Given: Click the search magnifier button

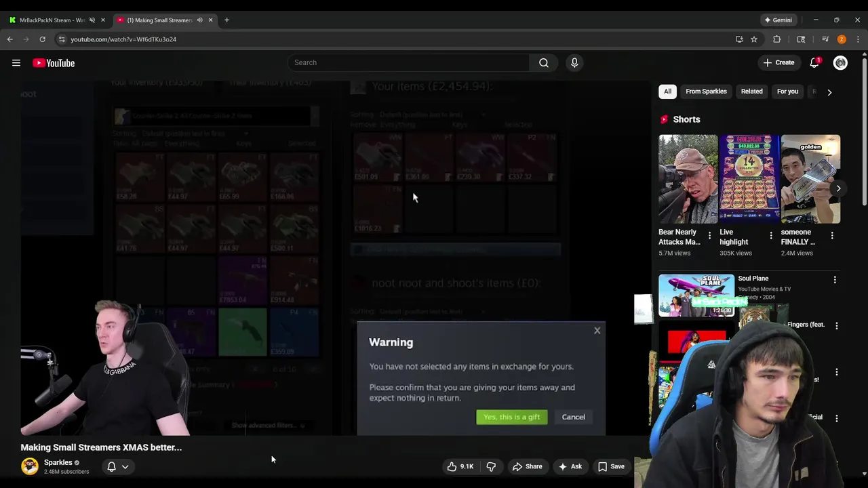Looking at the screenshot, I should pos(544,62).
